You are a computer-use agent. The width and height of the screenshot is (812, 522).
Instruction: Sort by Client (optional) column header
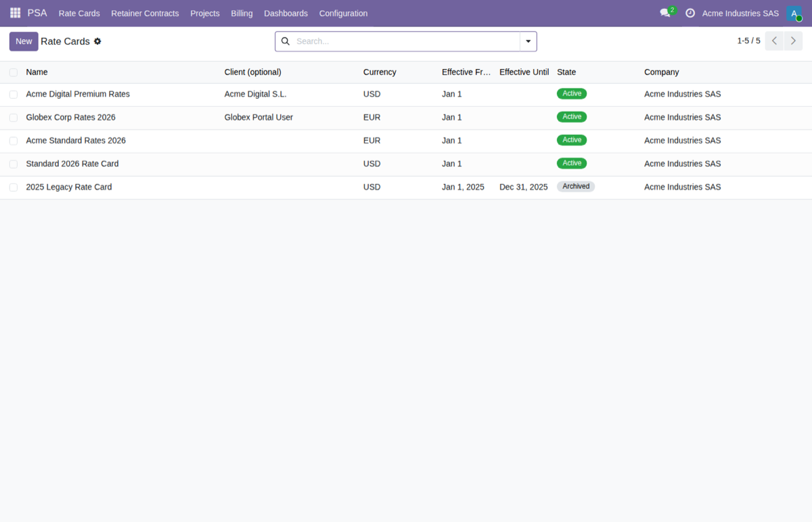coord(252,72)
